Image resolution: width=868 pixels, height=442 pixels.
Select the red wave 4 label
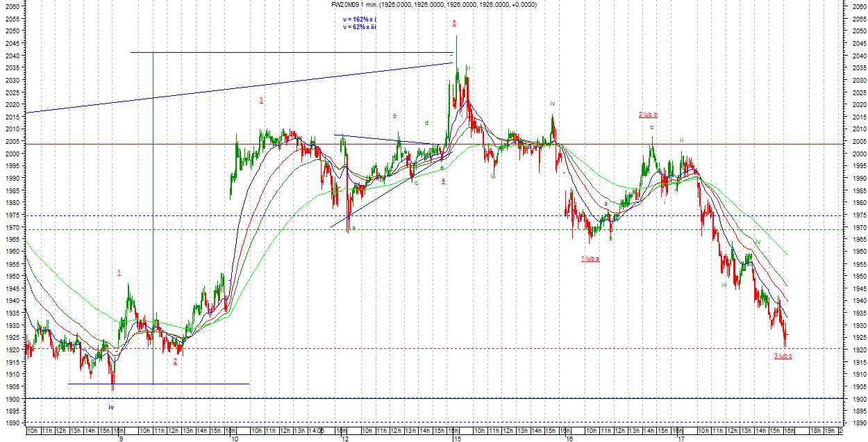443,181
